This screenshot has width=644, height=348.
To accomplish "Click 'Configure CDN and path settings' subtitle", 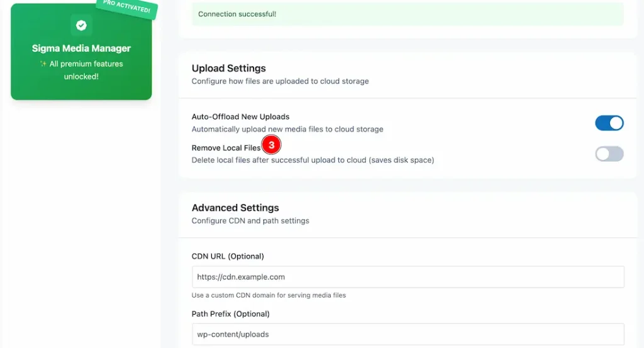I will pyautogui.click(x=250, y=221).
